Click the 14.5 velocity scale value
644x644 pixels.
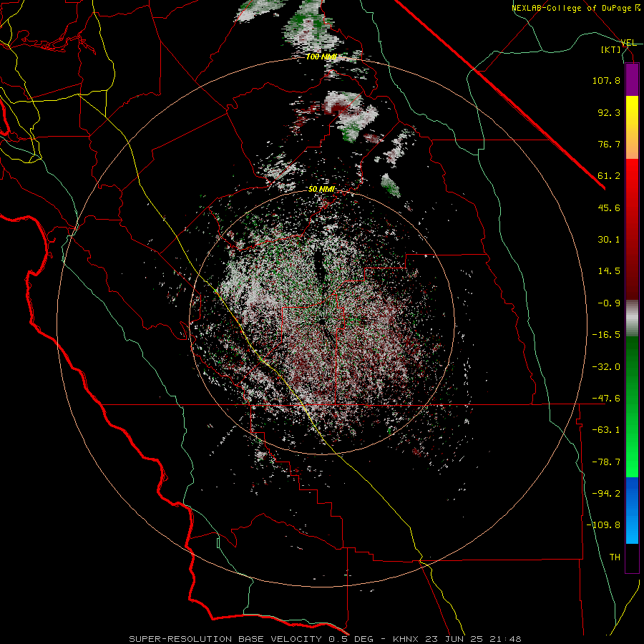(609, 271)
